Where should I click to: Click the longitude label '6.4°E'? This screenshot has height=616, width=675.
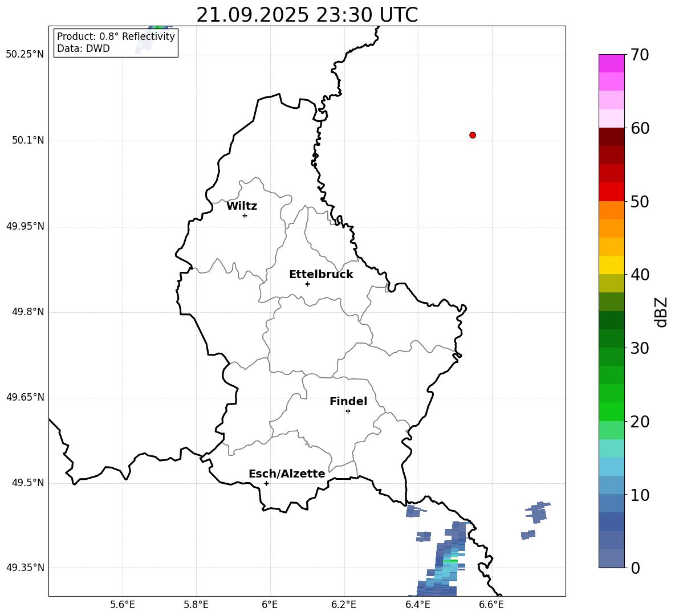417,605
